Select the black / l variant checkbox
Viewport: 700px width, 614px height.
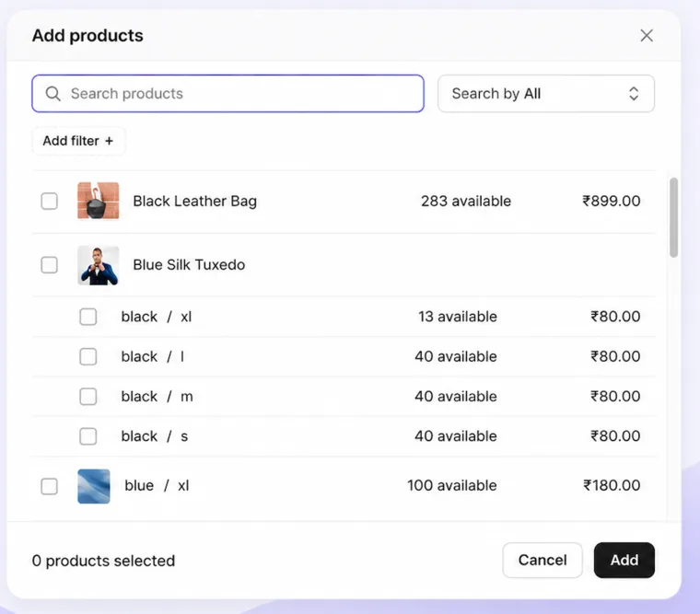point(87,356)
